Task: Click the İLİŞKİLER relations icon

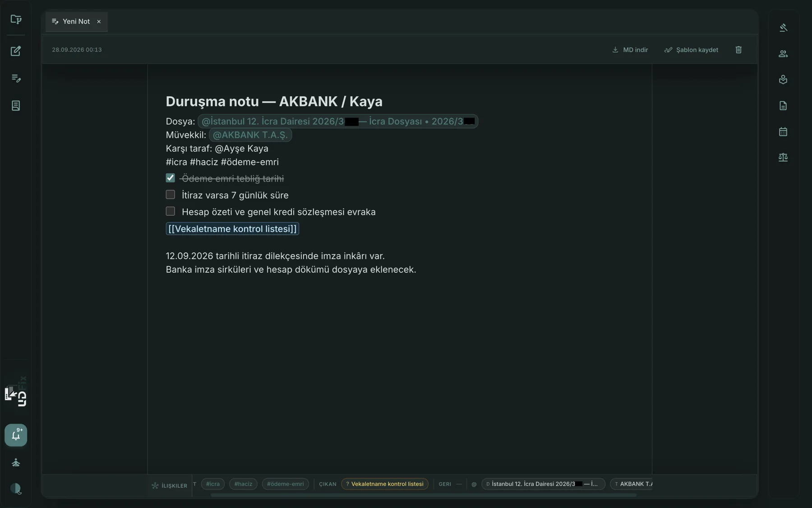Action: coord(155,485)
